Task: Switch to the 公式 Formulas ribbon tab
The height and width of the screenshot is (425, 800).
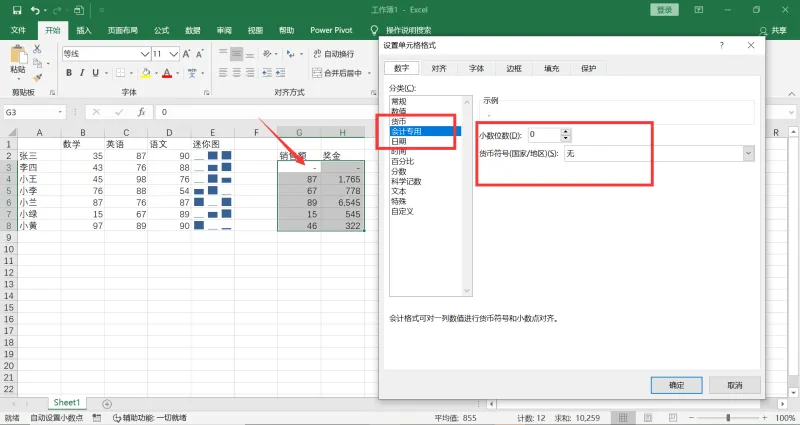Action: [162, 30]
